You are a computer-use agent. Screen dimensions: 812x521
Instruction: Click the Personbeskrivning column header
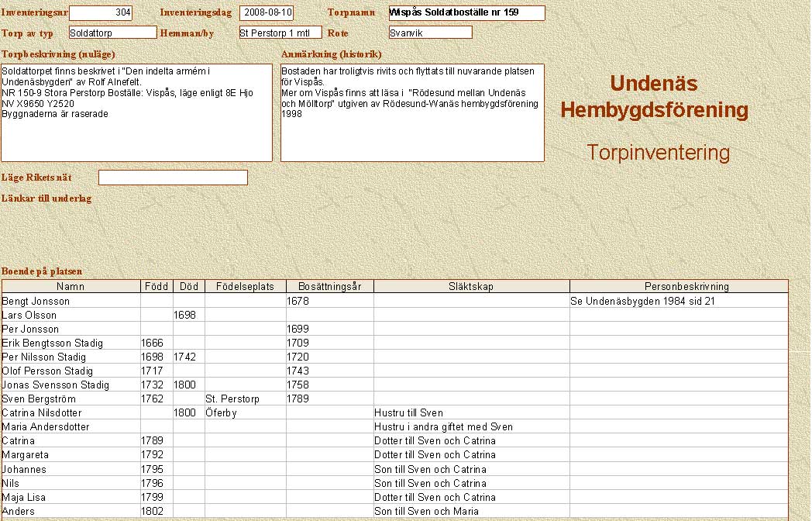tap(679, 287)
